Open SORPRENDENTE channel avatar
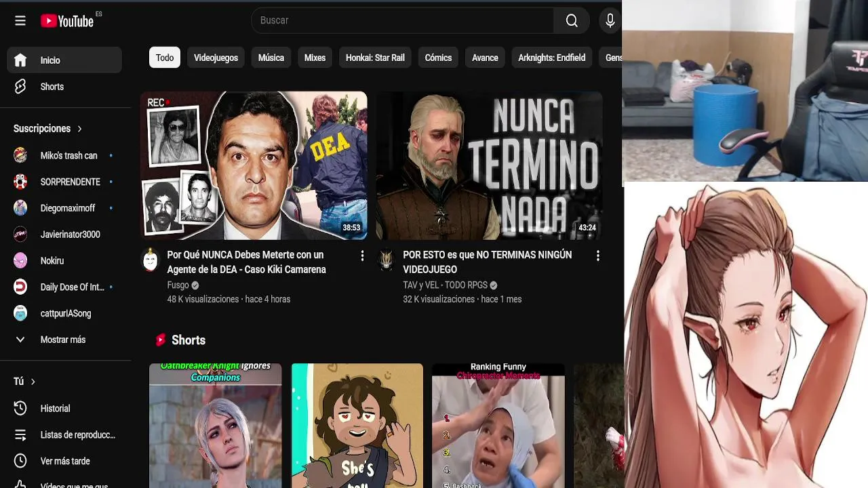This screenshot has width=868, height=488. (x=20, y=182)
